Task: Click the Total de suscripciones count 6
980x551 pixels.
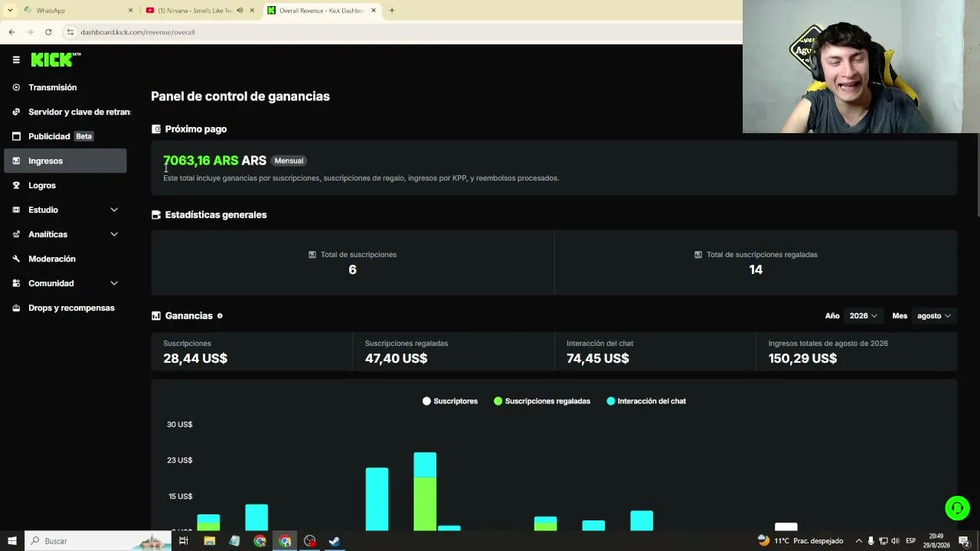Action: tap(352, 269)
